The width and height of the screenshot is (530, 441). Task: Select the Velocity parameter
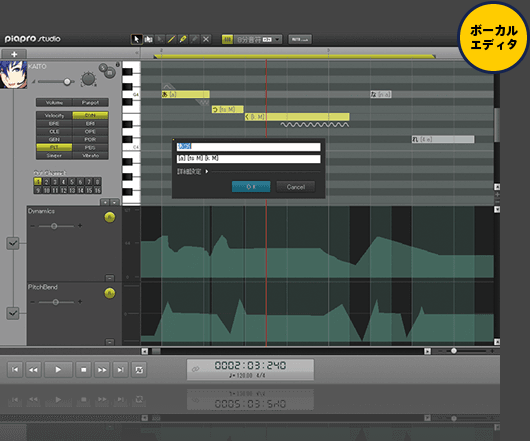tap(54, 116)
